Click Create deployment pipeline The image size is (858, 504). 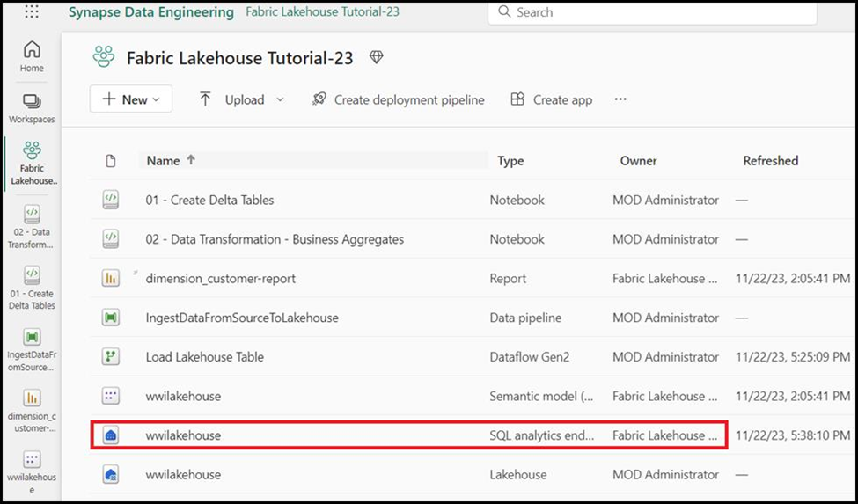[398, 99]
